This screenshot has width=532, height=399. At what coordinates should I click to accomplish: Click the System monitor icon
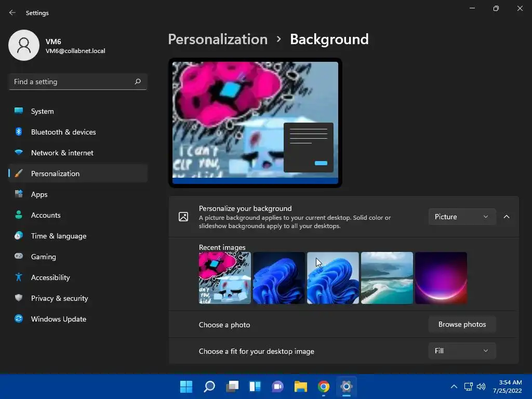19,111
